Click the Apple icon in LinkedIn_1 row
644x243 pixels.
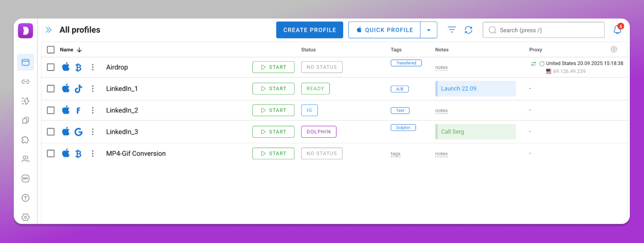point(66,88)
